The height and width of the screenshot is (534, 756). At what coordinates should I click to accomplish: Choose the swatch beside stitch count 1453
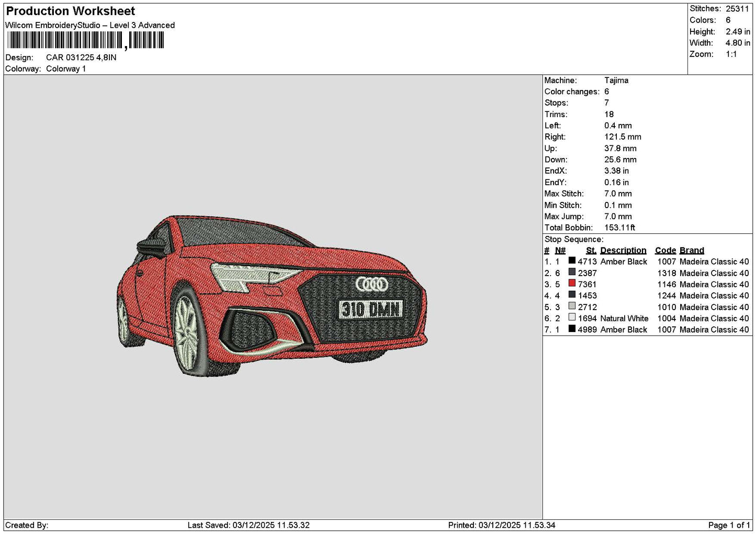[572, 295]
